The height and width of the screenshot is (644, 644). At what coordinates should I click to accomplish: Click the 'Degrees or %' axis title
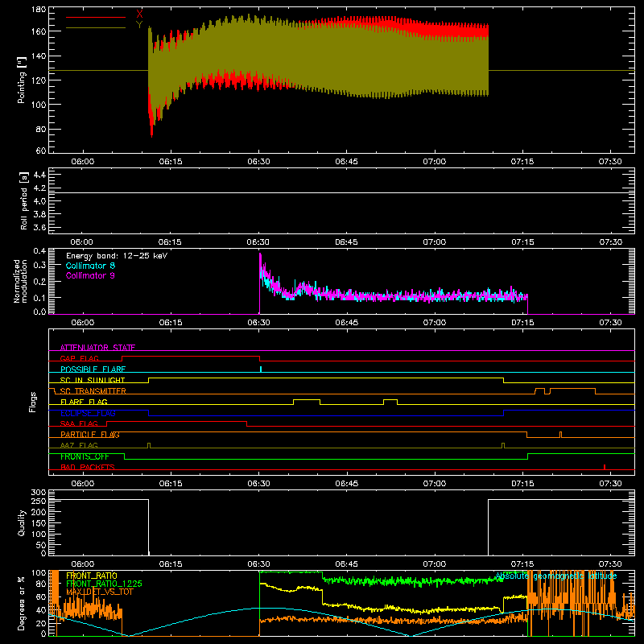pyautogui.click(x=22, y=604)
